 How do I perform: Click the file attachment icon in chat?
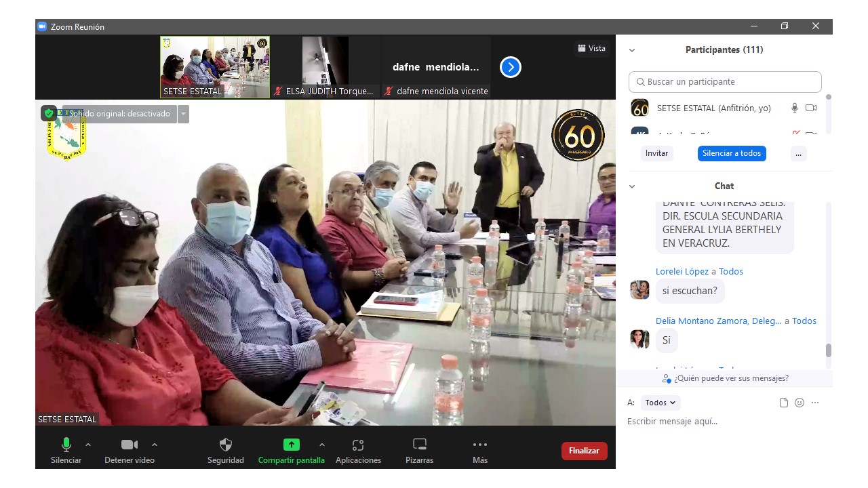[x=784, y=403]
